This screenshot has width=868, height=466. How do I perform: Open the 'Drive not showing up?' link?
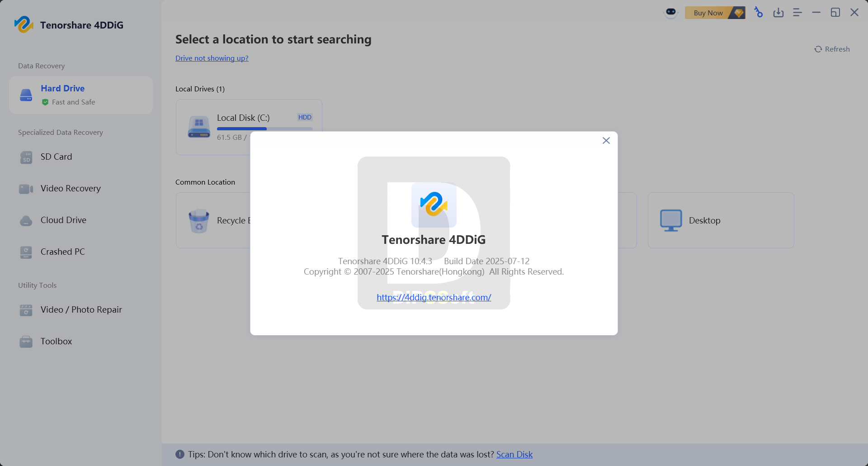tap(212, 58)
